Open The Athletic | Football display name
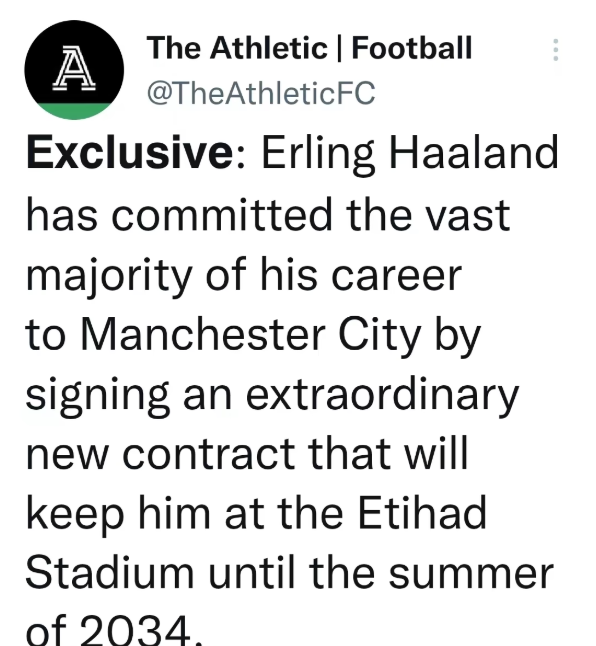The width and height of the screenshot is (596, 646). pyautogui.click(x=309, y=48)
